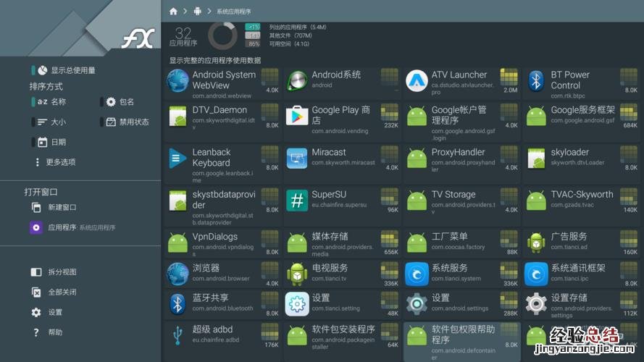Select skystbdataprovider app icon
This screenshot has height=362, width=644.
177,201
